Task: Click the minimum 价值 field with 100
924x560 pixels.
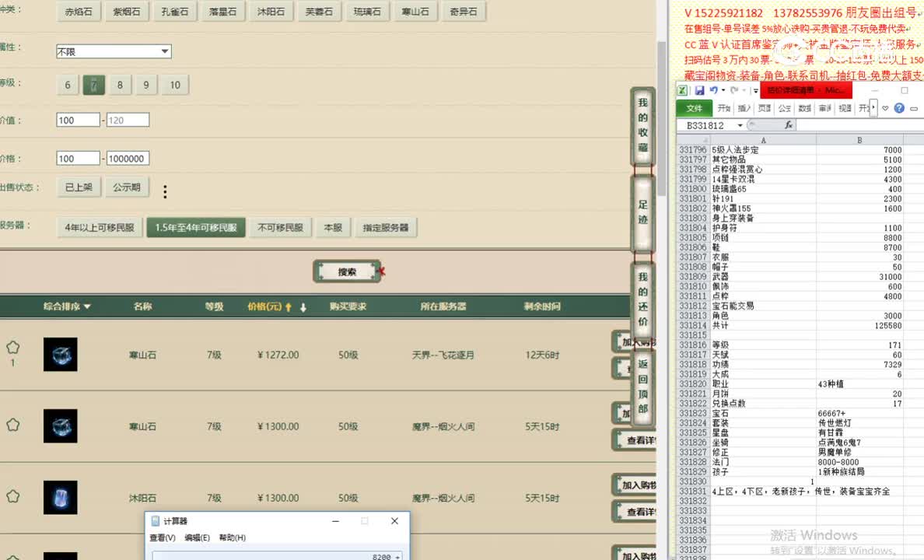Action: pos(79,121)
